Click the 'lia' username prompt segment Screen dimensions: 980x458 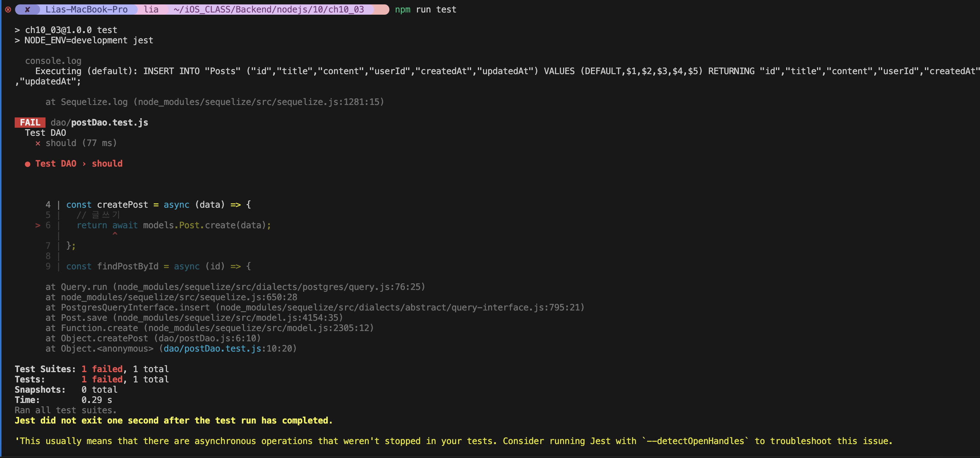tap(151, 10)
